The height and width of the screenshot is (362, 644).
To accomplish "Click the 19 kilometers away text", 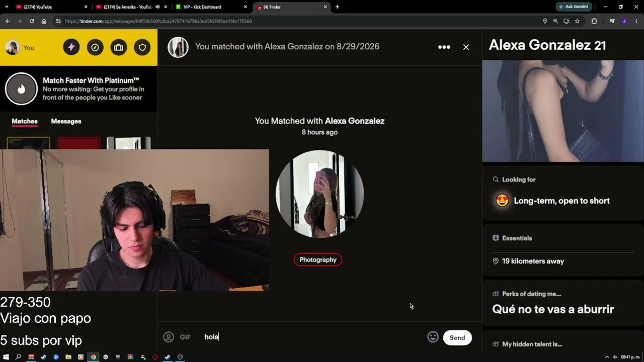I will [533, 261].
